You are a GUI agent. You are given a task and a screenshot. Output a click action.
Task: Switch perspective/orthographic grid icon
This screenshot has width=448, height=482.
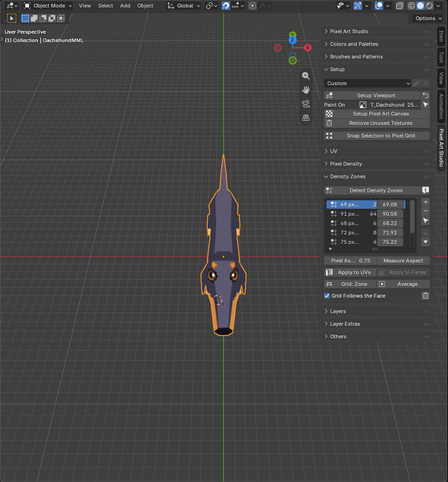pos(306,118)
